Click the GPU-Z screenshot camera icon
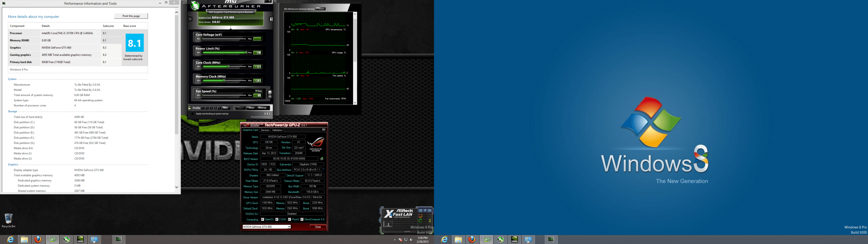Image resolution: width=868 pixels, height=244 pixels. pyautogui.click(x=324, y=130)
